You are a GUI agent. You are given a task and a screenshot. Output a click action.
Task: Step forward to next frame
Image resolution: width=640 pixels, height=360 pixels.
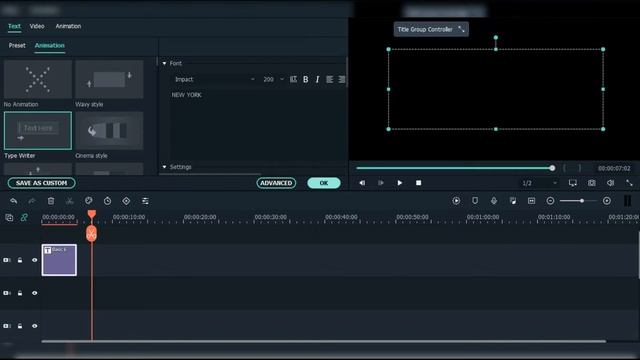381,183
